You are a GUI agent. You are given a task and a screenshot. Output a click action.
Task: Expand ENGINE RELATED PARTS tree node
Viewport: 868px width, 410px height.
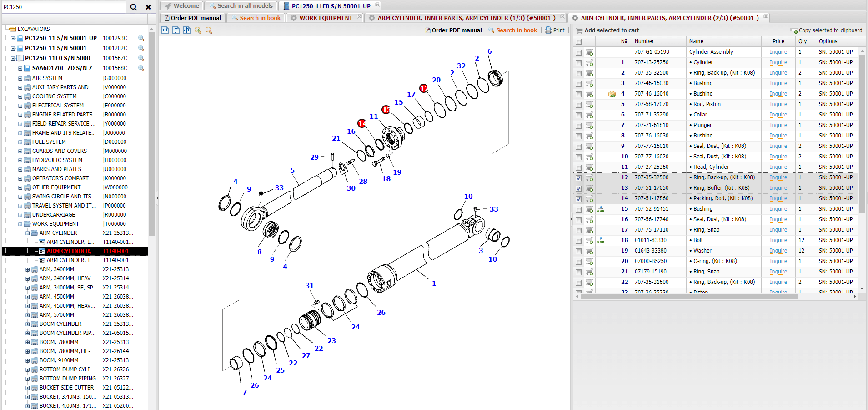(20, 115)
